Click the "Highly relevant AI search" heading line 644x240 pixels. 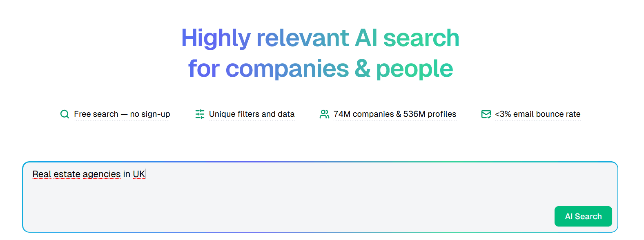320,38
